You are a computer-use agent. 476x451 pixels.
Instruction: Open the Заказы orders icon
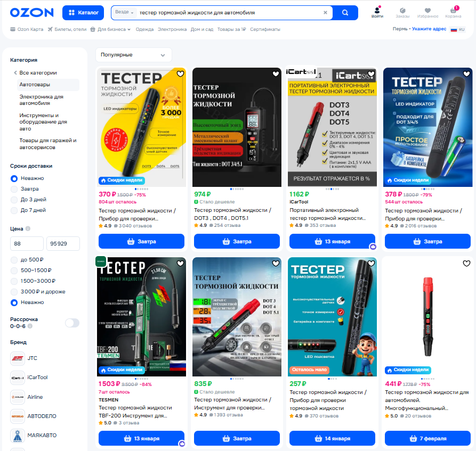coord(402,12)
